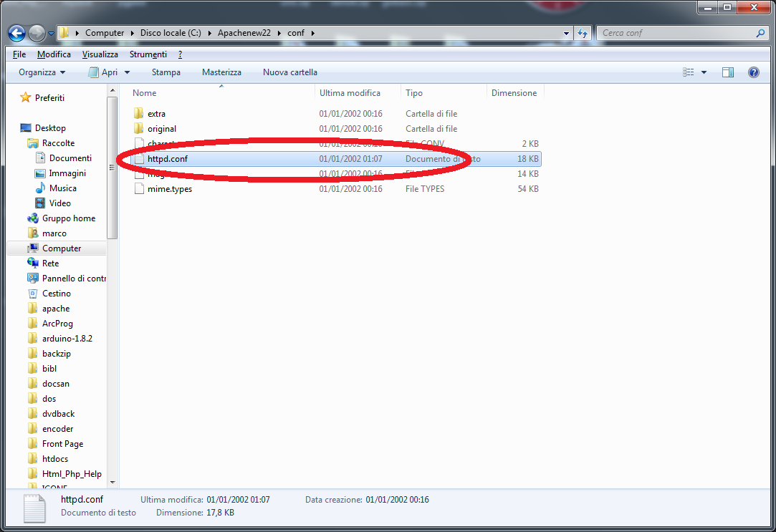Select Musica library in navigation pane
Viewport: 776px width, 532px height.
[62, 188]
